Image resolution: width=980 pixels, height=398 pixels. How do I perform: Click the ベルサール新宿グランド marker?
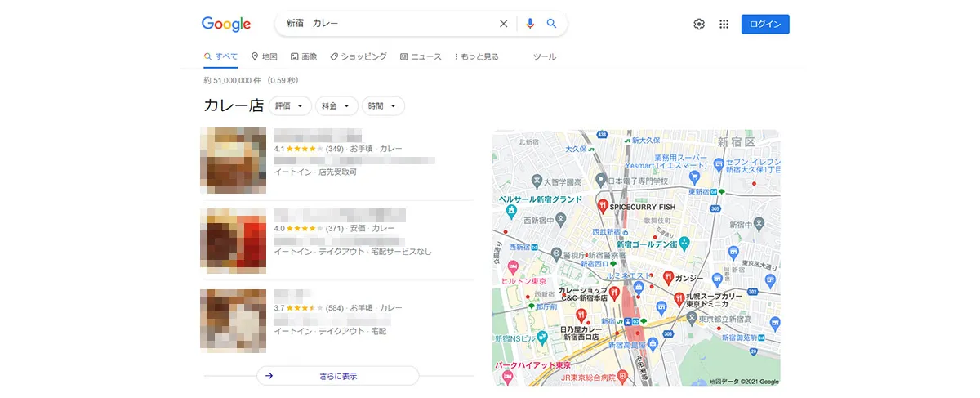tap(512, 212)
